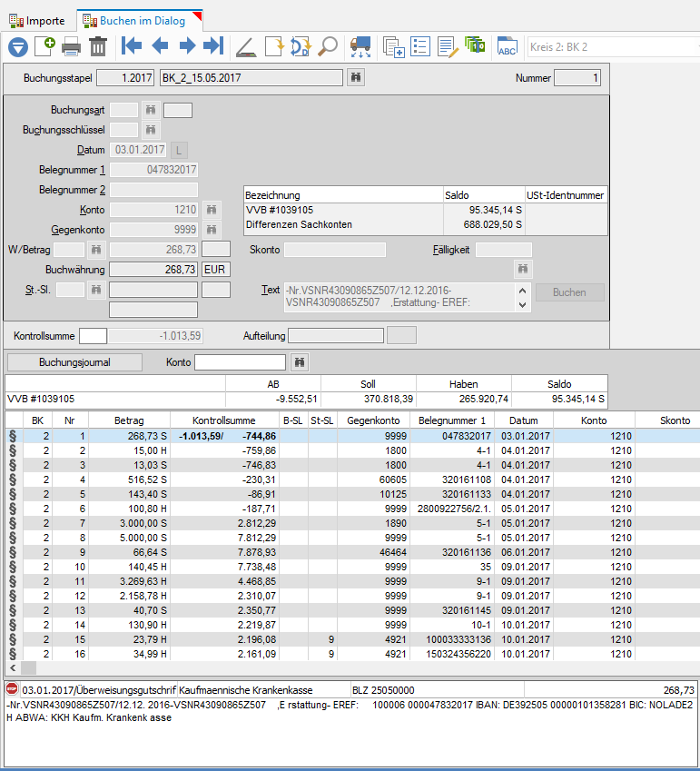The height and width of the screenshot is (771, 700).
Task: Click the copy pages with plus icon
Action: pyautogui.click(x=393, y=47)
